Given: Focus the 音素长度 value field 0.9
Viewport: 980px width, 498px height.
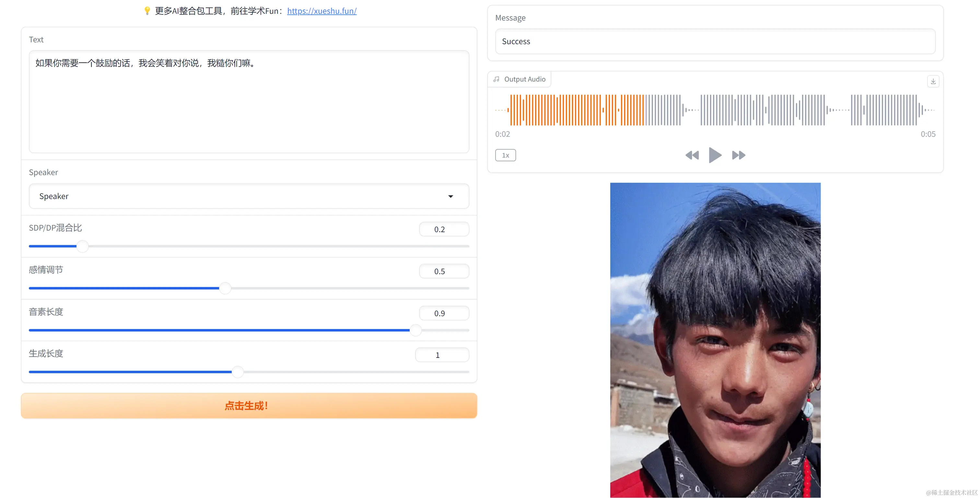Looking at the screenshot, I should pyautogui.click(x=444, y=313).
